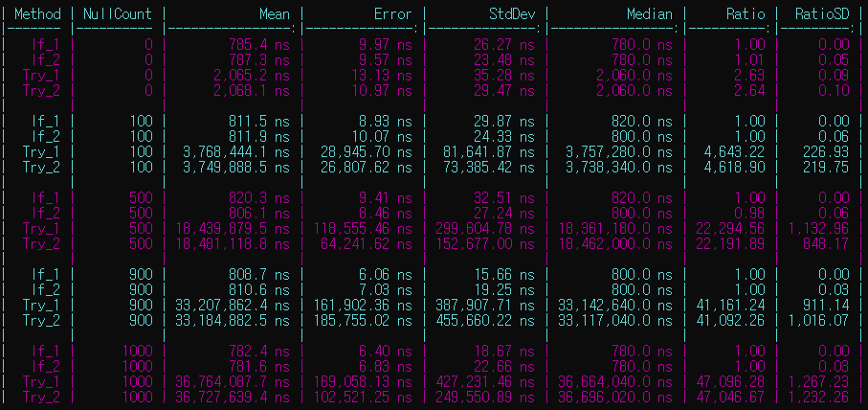Click the ratio value 0.98
868x410 pixels.
(x=750, y=214)
